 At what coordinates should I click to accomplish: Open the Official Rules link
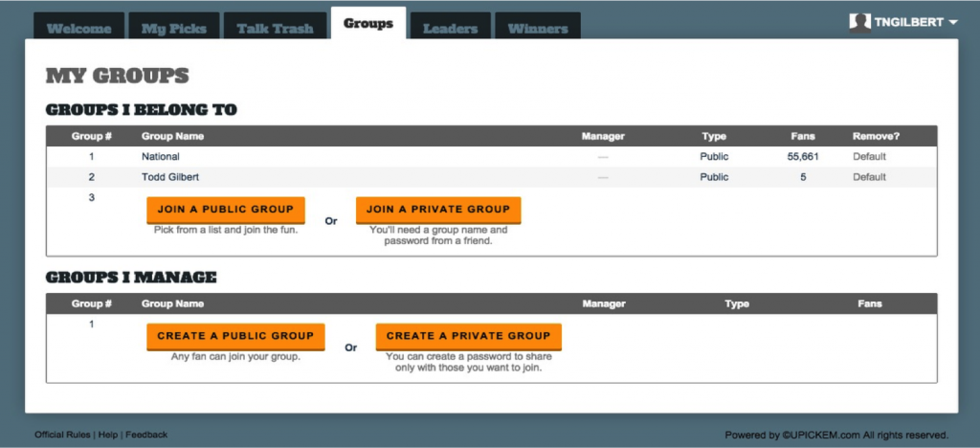click(x=62, y=435)
